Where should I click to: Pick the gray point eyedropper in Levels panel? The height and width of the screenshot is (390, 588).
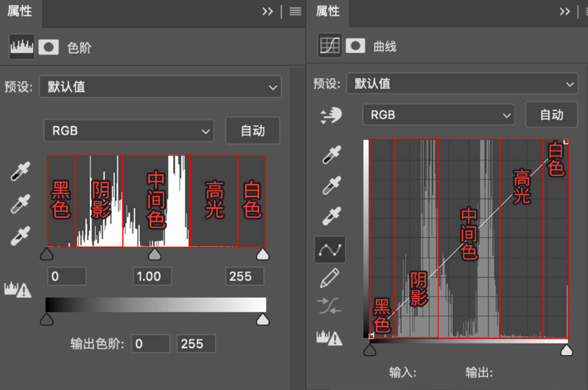point(20,204)
